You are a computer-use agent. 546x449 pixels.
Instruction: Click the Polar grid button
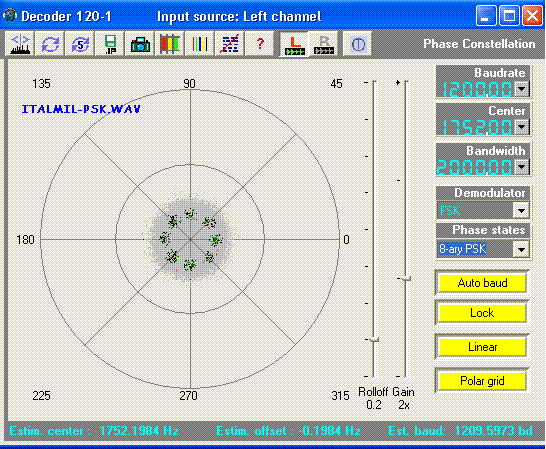click(482, 381)
